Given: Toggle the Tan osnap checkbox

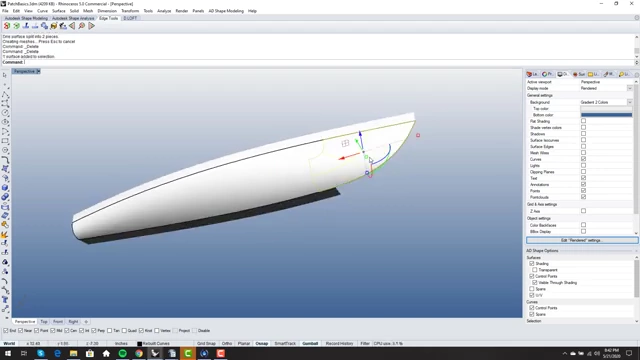Looking at the screenshot, I should coord(109,331).
